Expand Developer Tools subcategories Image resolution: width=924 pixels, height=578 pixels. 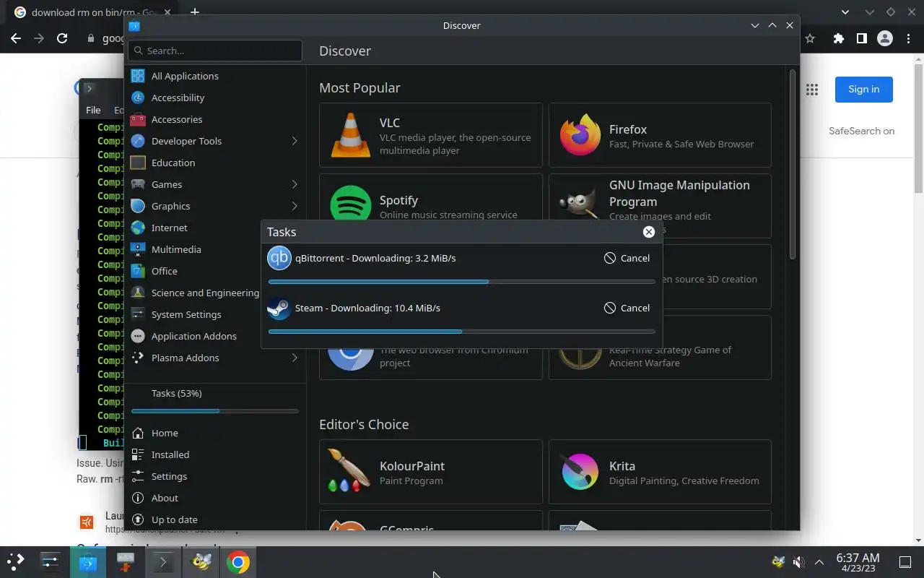(295, 141)
